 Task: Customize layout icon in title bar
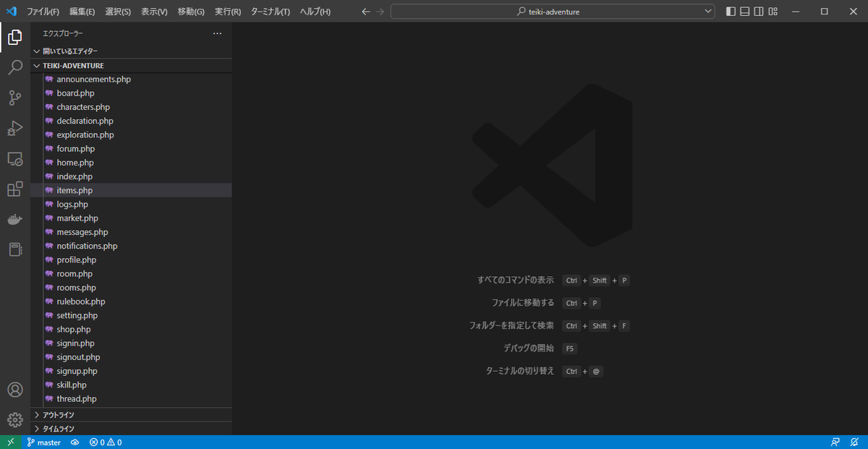pos(773,12)
